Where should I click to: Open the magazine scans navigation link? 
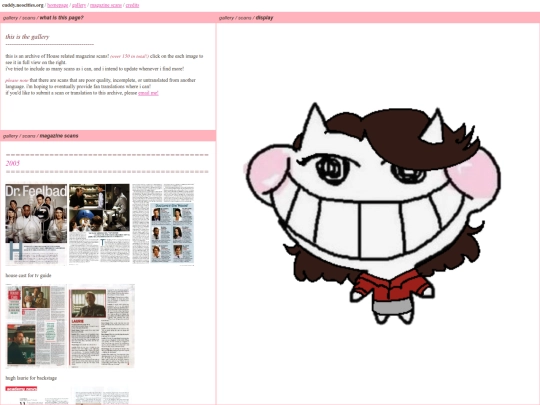point(106,5)
